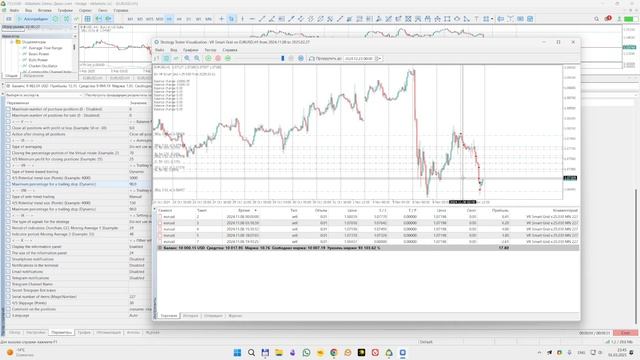The width and height of the screenshot is (640, 360).
Task: Toggle the chart grid icon in main toolbar
Action: coord(87,19)
